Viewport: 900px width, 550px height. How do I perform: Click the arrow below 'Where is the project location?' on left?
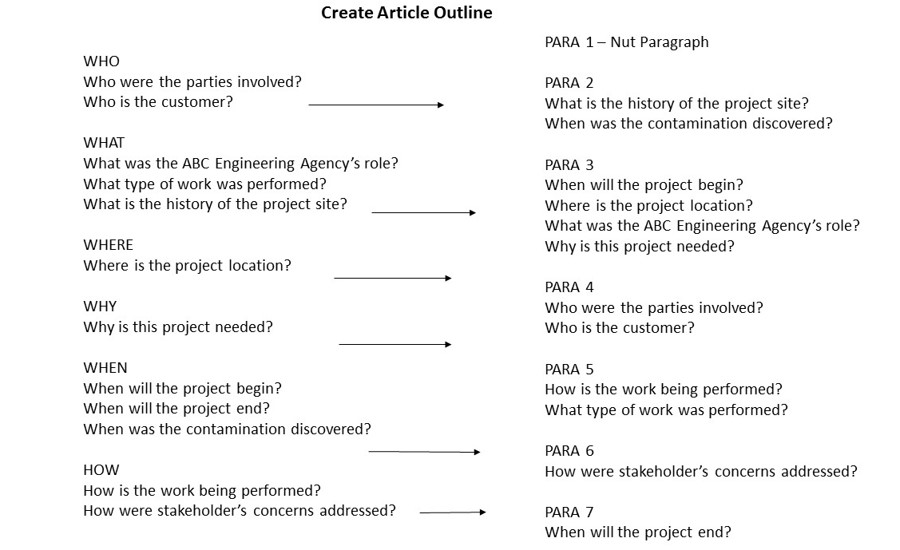point(393,278)
